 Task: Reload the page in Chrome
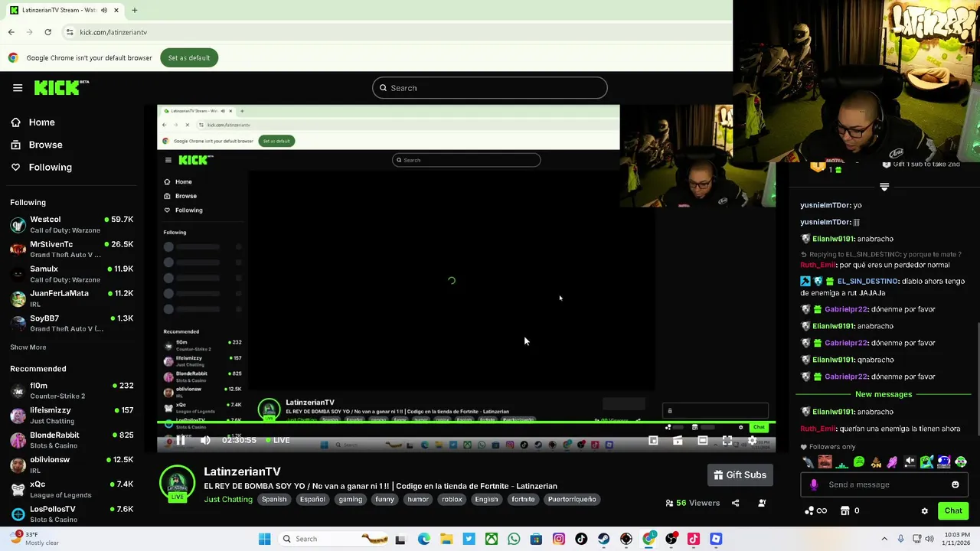47,32
